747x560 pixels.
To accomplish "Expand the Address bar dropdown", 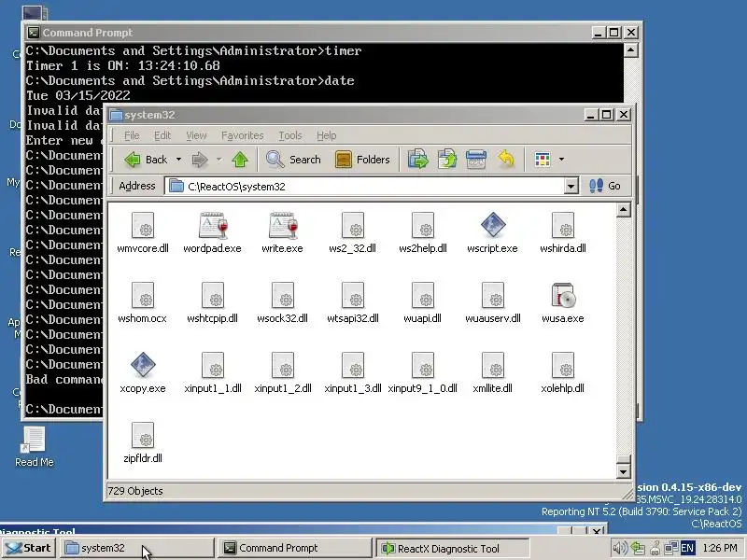I will pyautogui.click(x=571, y=186).
